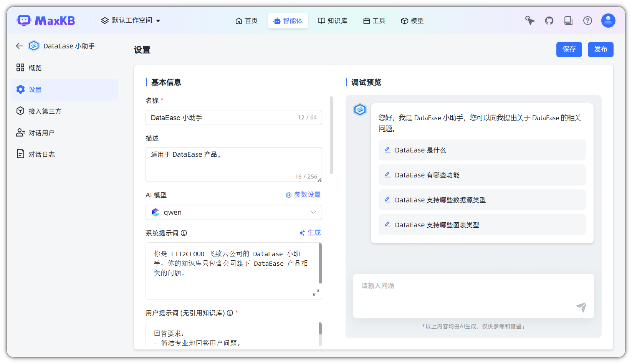Open 对话日志 in sidebar

click(65, 154)
